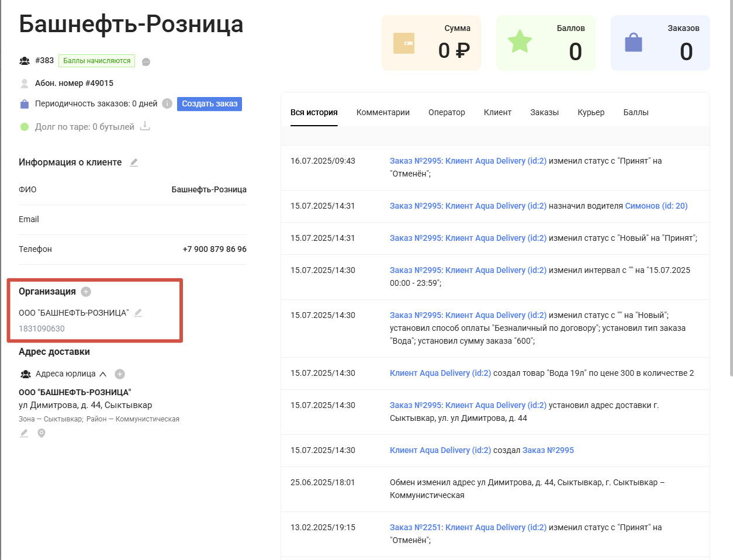Click the Абон. номер #49015 text
Image resolution: width=733 pixels, height=560 pixels.
pyautogui.click(x=74, y=83)
